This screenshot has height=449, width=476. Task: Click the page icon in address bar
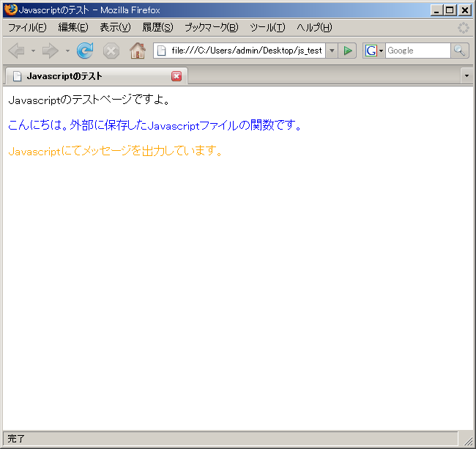tap(162, 51)
